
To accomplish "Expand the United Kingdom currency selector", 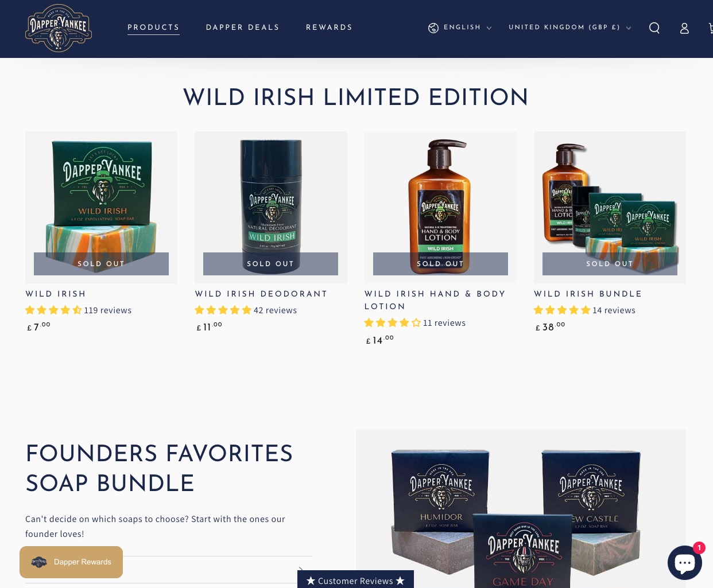I will coord(569,28).
